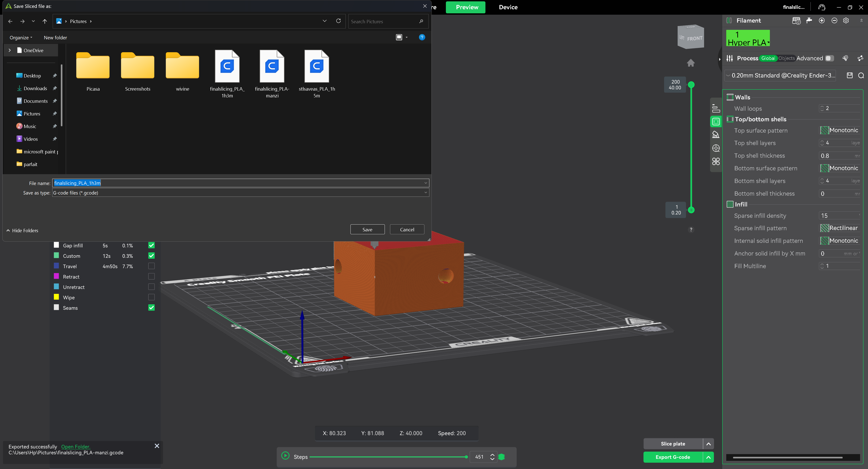Click the search process settings icon
This screenshot has width=868, height=469.
tap(861, 75)
